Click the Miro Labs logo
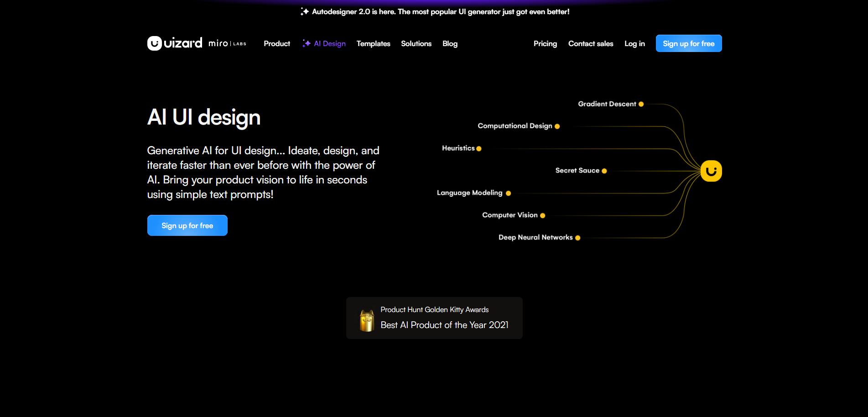868x417 pixels. (x=227, y=43)
